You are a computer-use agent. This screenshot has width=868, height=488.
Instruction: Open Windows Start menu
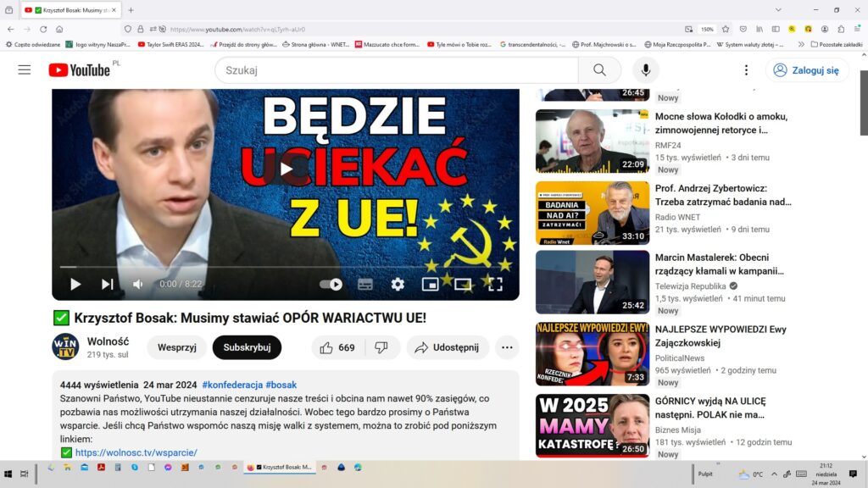[x=8, y=474]
